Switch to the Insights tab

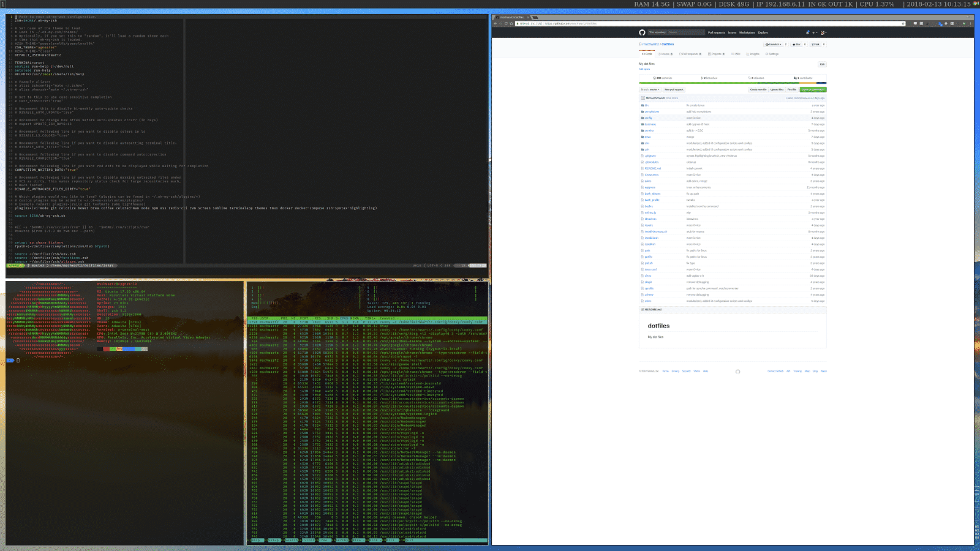pyautogui.click(x=753, y=54)
